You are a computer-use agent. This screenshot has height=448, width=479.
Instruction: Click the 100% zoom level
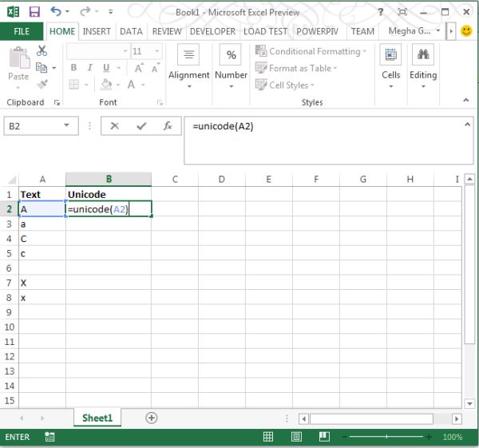[453, 437]
